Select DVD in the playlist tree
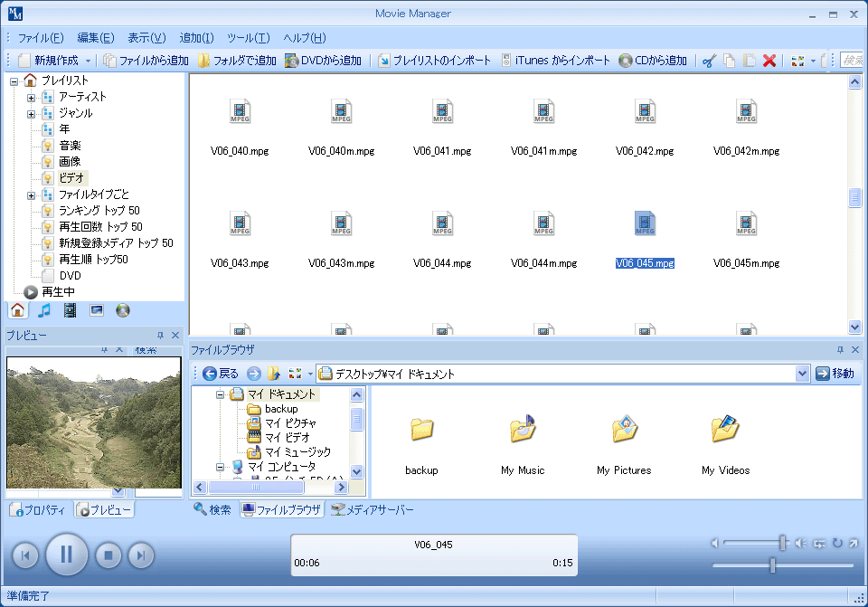Viewport: 868px width, 607px height. tap(71, 275)
